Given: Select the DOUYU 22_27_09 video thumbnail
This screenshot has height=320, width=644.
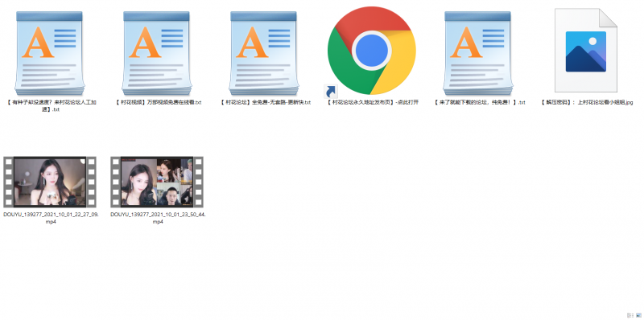Looking at the screenshot, I should [50, 182].
